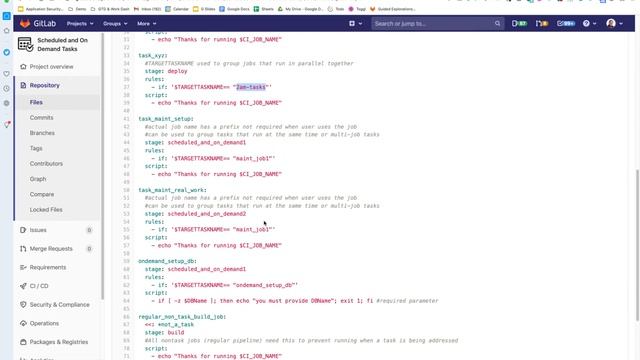Open the Calendar bookmark
This screenshot has height=360, width=640.
[177, 9]
